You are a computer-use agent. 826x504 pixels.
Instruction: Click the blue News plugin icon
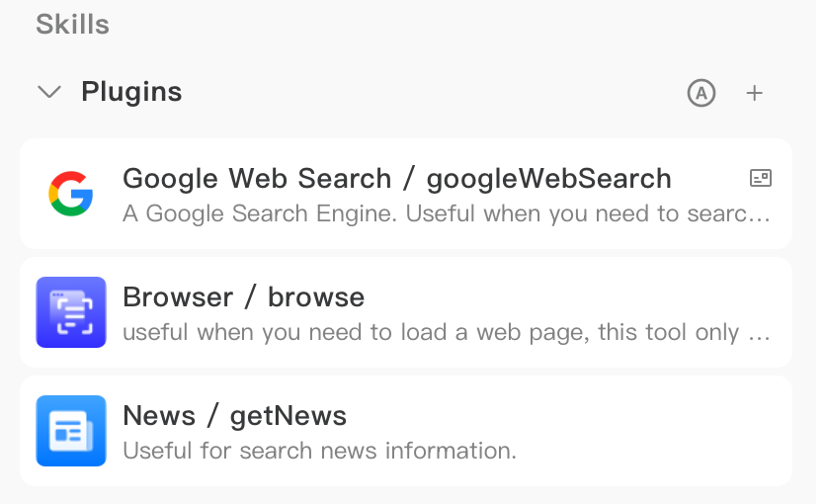tap(71, 431)
